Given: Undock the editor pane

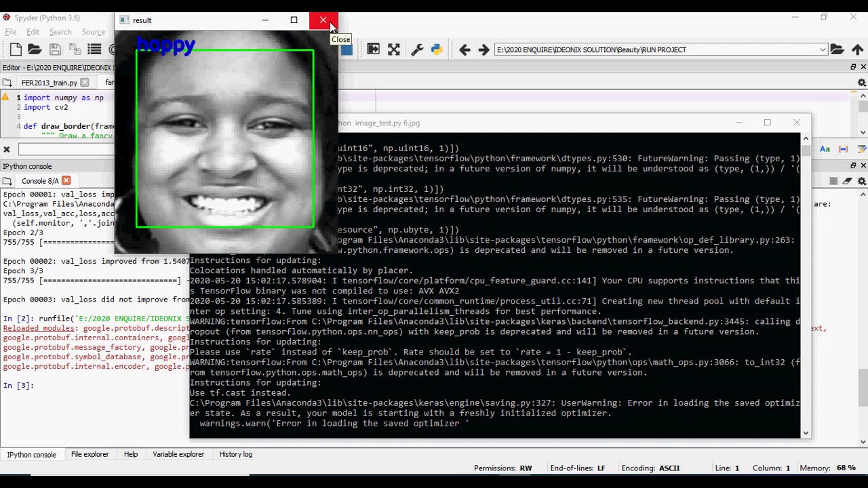Looking at the screenshot, I should point(853,67).
